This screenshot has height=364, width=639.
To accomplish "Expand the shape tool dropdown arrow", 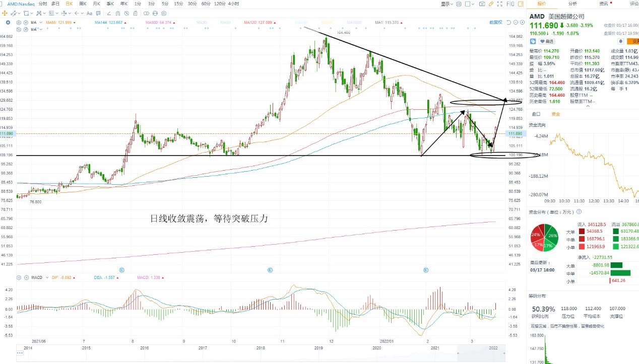I will coord(32,13).
